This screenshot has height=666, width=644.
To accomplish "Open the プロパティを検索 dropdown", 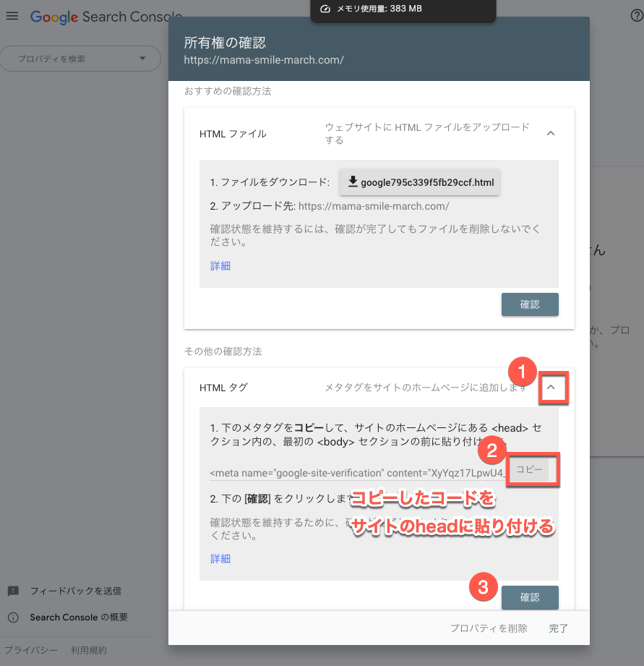I will pyautogui.click(x=80, y=59).
